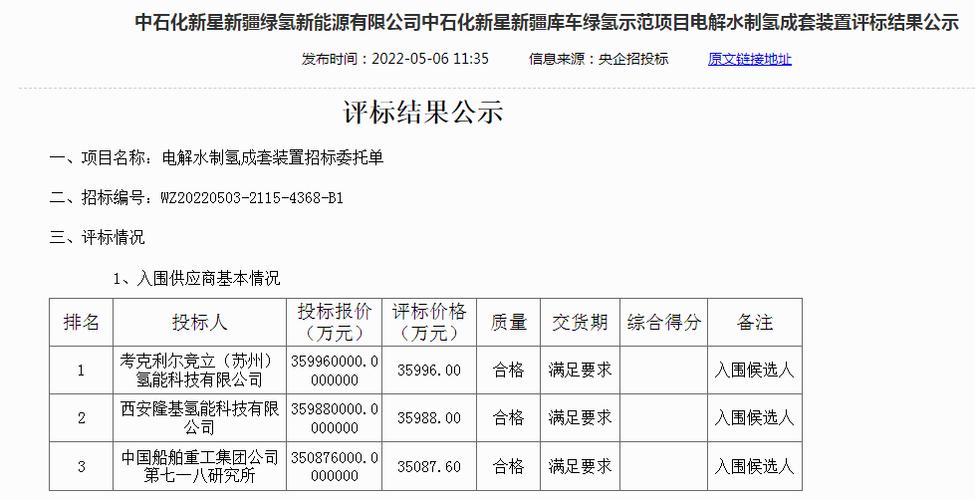Select bid price 350876000.0000000

[x=334, y=466]
